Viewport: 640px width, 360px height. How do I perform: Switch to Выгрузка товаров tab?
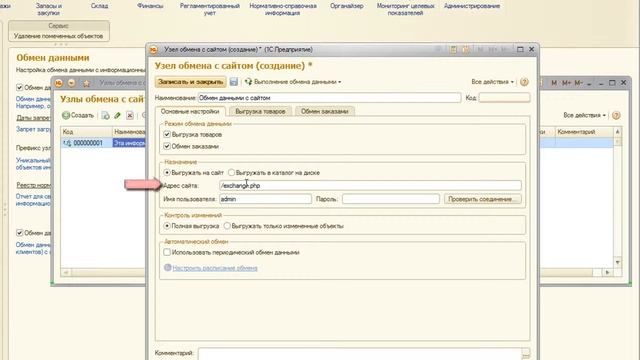tap(260, 111)
